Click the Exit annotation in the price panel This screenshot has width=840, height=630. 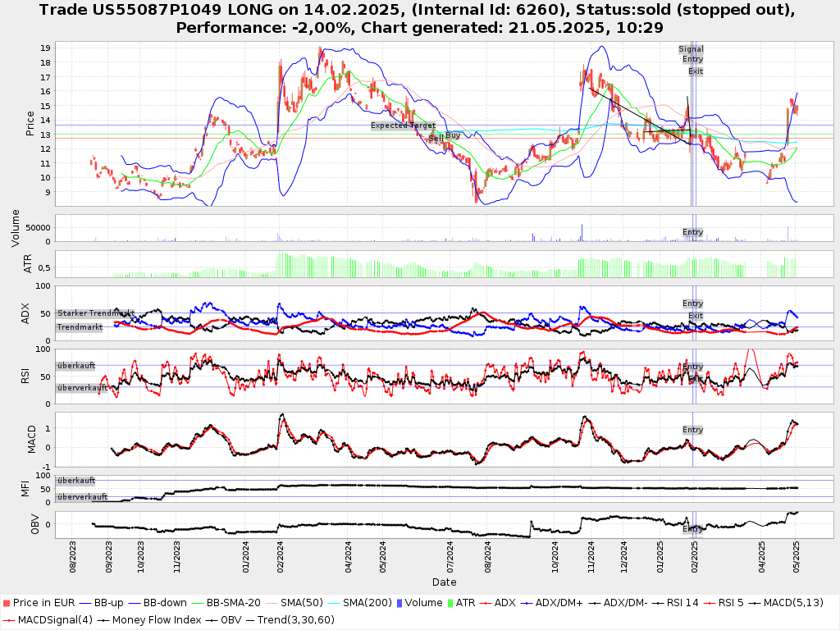coord(696,71)
